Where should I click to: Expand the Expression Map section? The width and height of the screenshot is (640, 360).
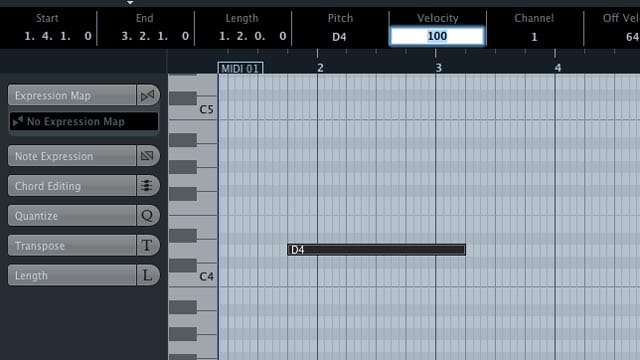point(72,96)
